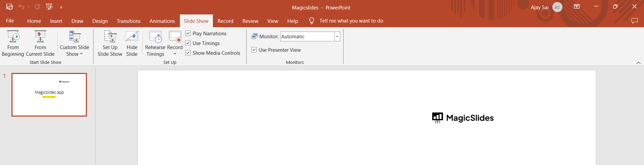The image size is (644, 165).
Task: Toggle the Use Timings checkbox
Action: tap(188, 43)
